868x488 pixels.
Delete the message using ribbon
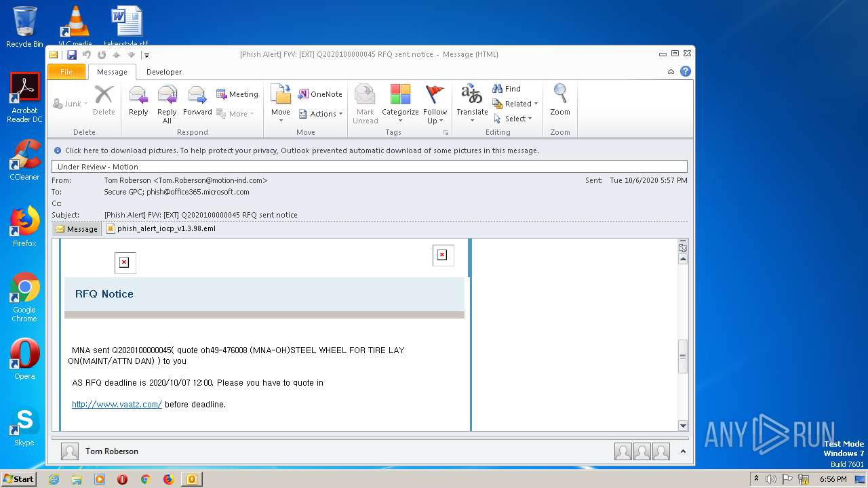tap(104, 102)
